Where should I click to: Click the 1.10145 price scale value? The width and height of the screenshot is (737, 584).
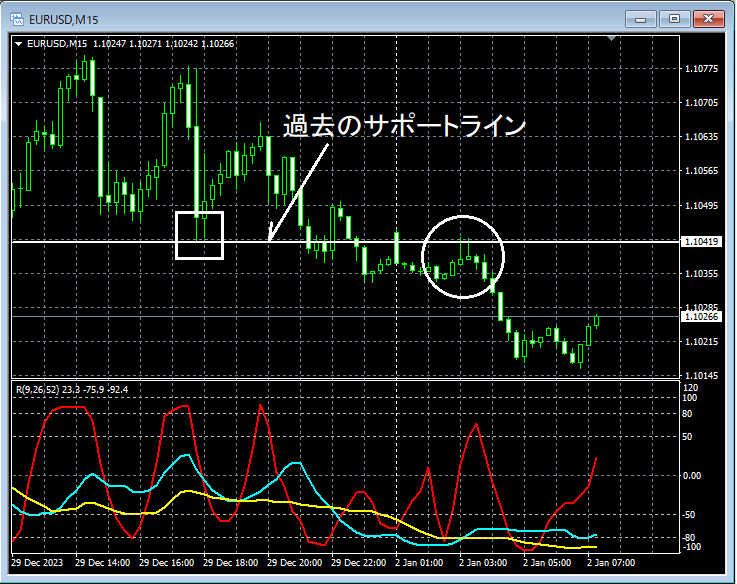701,375
